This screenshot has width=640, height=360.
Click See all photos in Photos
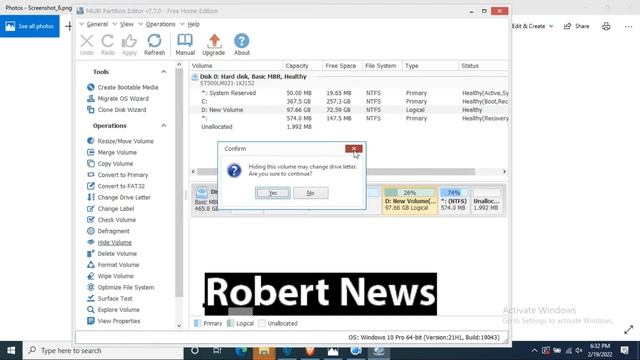[x=30, y=26]
